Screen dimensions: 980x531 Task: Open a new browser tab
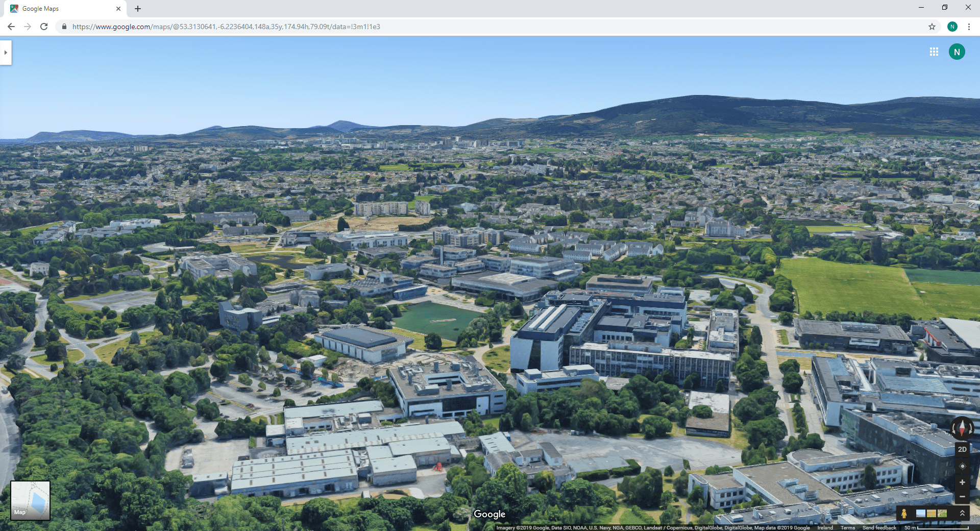pyautogui.click(x=138, y=9)
